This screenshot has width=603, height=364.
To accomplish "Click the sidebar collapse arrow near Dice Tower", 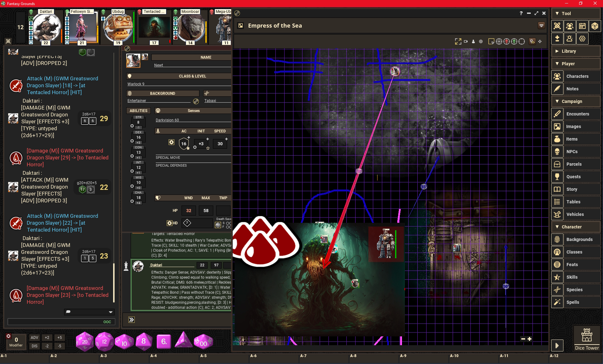I will point(557,346).
